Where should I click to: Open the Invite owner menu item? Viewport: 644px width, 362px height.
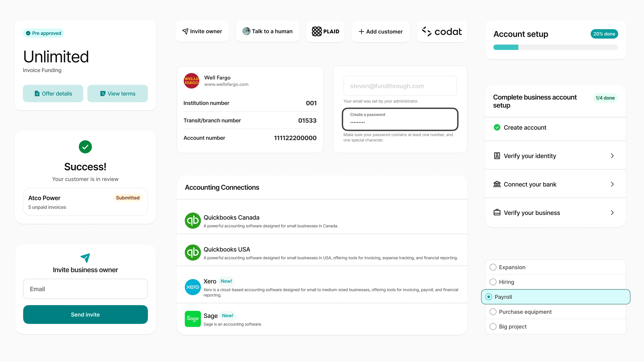pyautogui.click(x=202, y=32)
